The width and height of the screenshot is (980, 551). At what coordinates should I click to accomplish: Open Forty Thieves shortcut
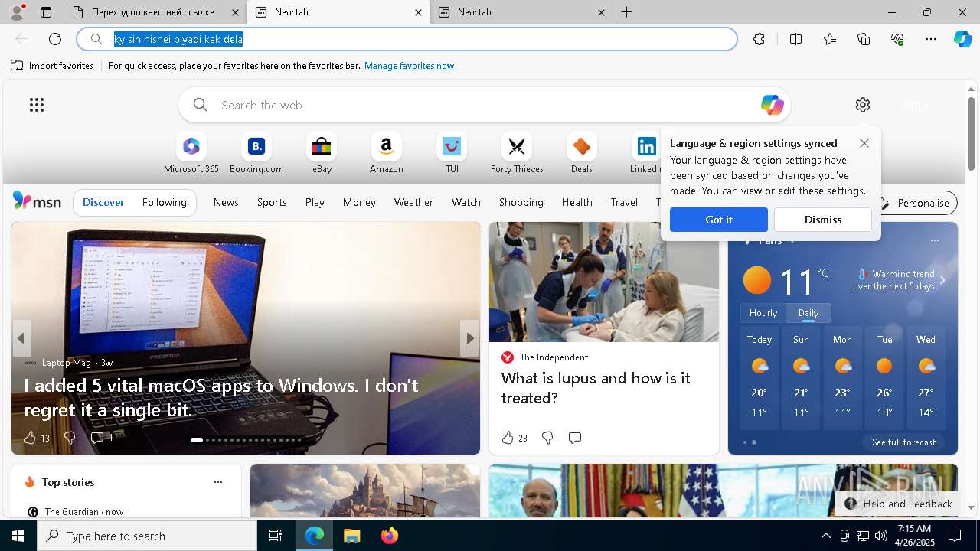(x=517, y=153)
